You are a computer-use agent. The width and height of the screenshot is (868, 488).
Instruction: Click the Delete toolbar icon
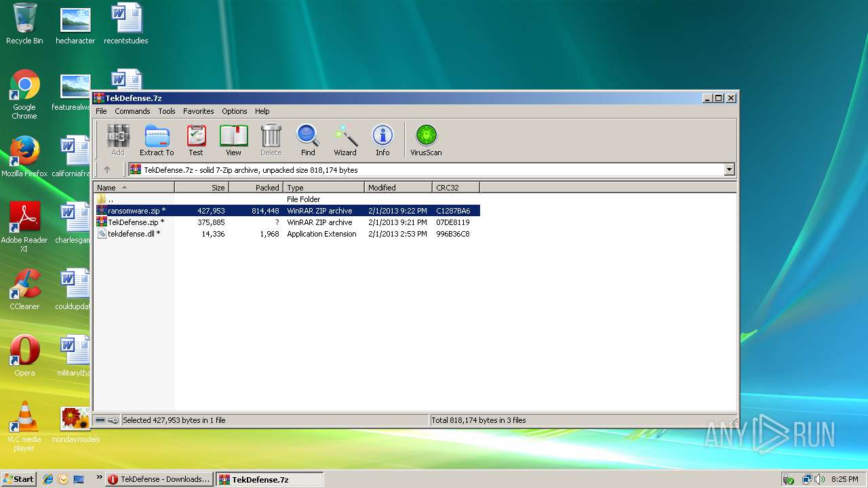tap(271, 140)
